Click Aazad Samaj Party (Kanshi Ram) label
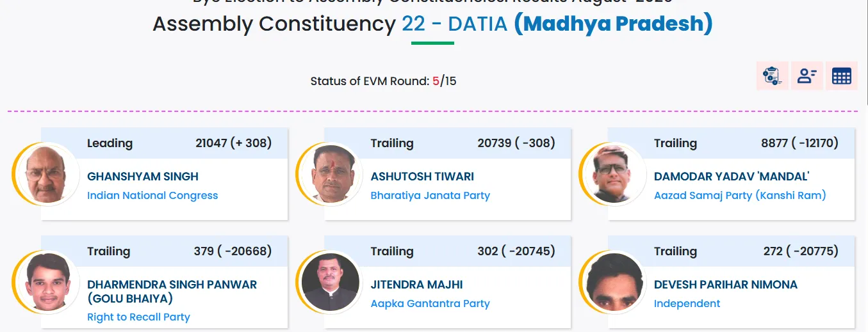868x332 pixels. point(740,196)
